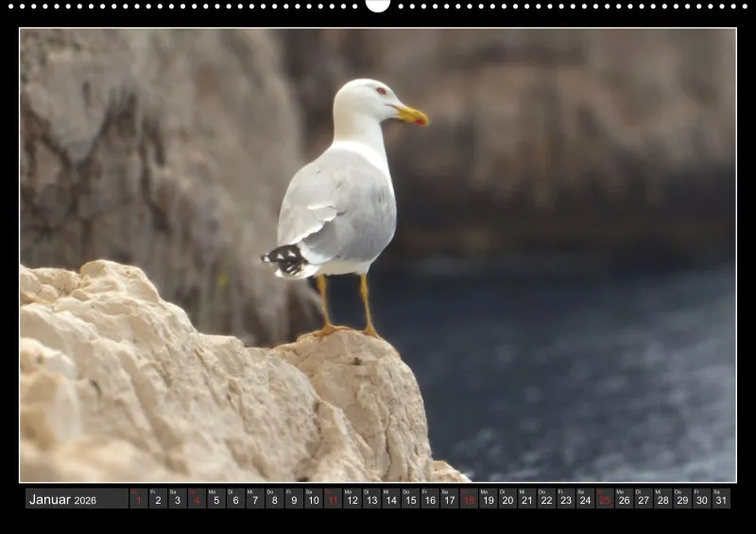Click the date cell 14
Screen dimensions: 756x534
tap(391, 499)
